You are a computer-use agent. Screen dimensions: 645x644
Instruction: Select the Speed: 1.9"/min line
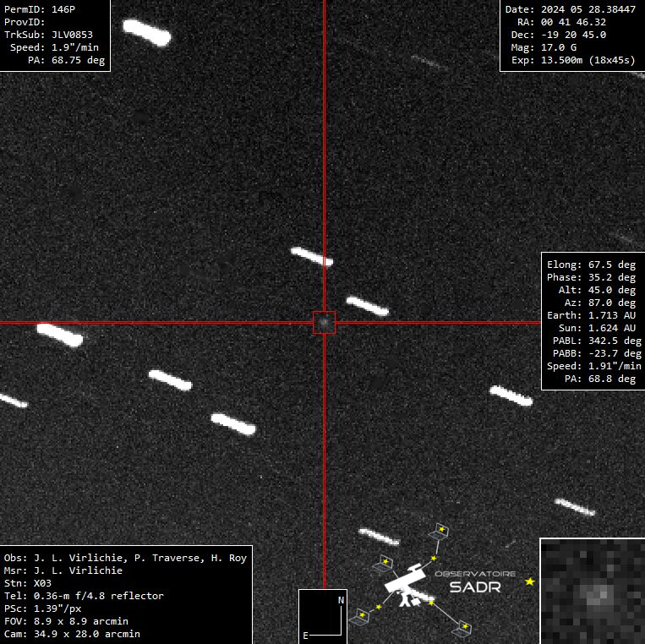(x=54, y=47)
